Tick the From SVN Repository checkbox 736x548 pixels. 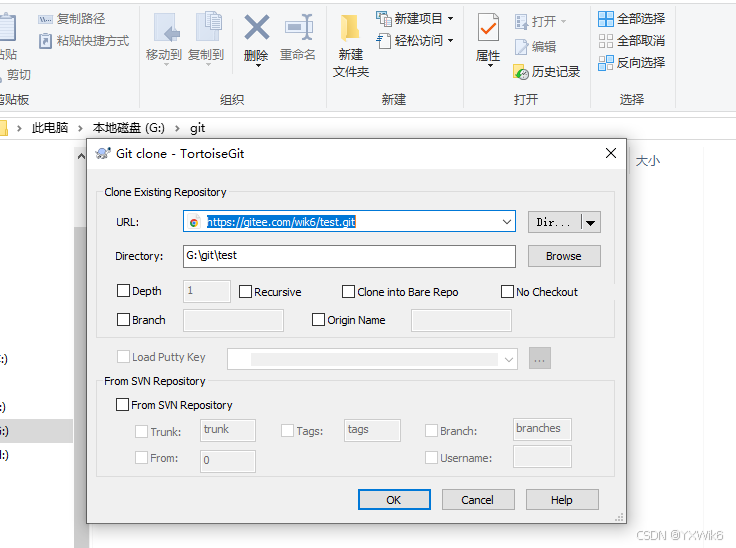click(122, 404)
